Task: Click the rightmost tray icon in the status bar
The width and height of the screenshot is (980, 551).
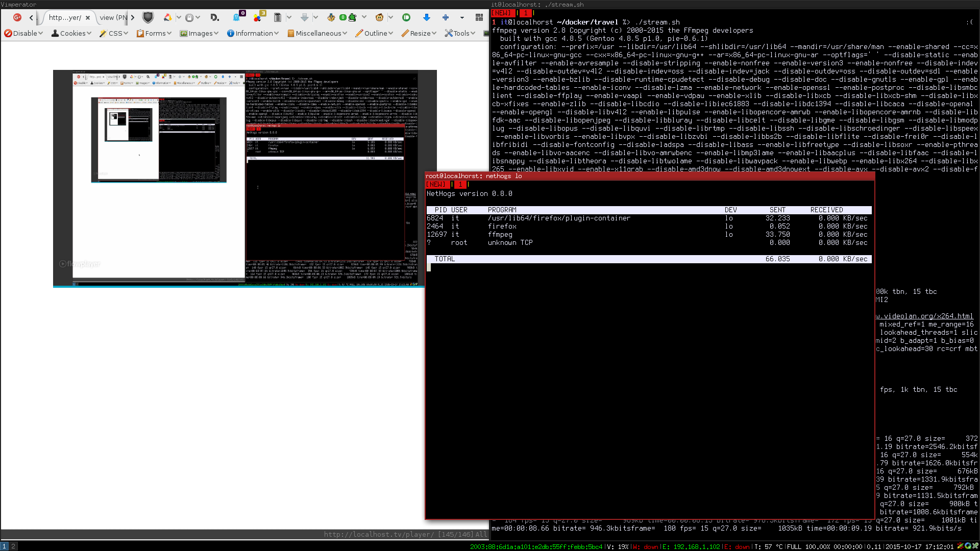Action: [x=975, y=546]
